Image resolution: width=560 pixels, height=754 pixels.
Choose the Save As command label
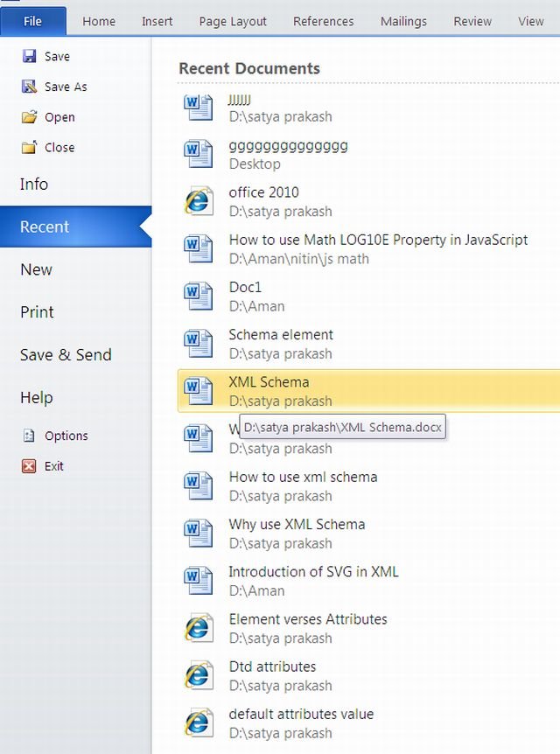tap(66, 87)
